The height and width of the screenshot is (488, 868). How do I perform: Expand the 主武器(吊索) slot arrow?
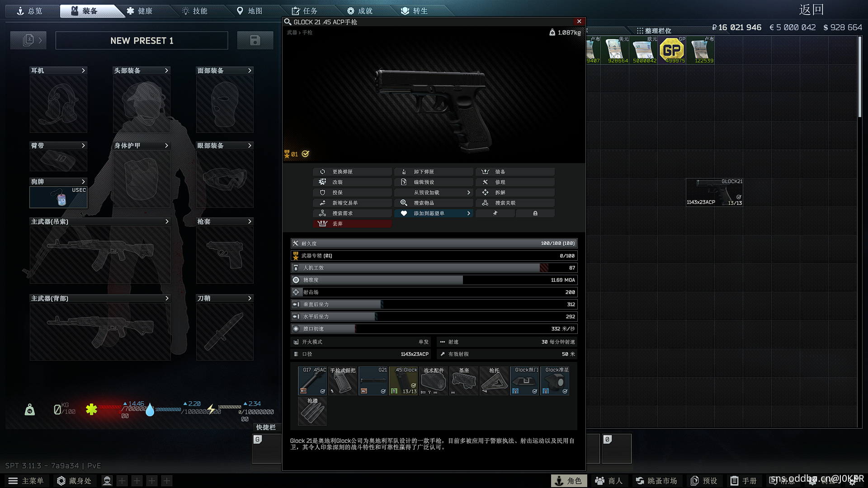coord(167,221)
